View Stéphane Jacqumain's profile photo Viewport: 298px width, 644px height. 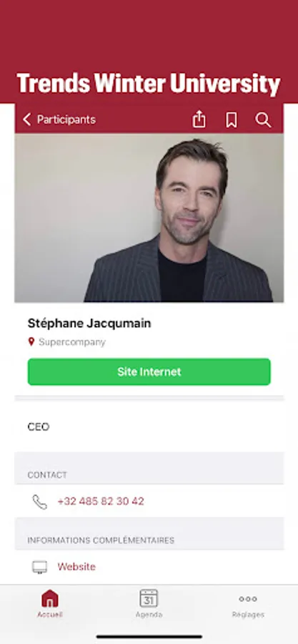[149, 218]
